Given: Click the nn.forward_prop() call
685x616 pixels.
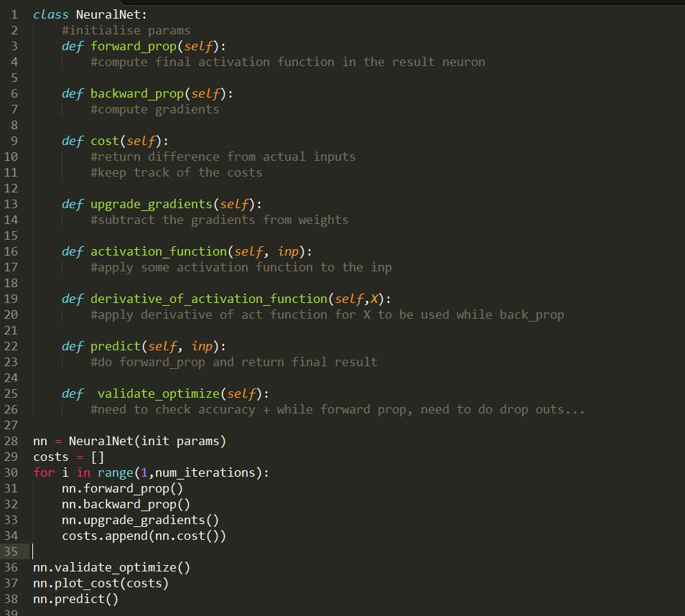Looking at the screenshot, I should click(122, 488).
